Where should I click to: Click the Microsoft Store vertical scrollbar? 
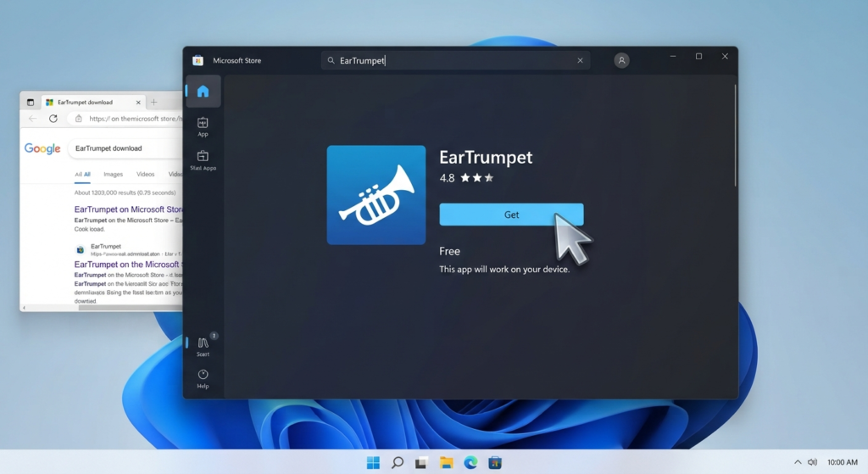pos(735,136)
